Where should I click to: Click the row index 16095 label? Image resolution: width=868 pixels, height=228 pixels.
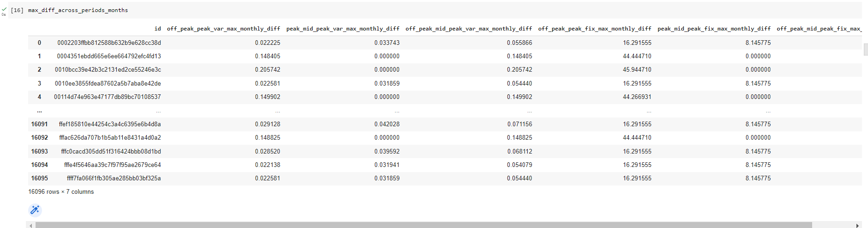(x=39, y=179)
